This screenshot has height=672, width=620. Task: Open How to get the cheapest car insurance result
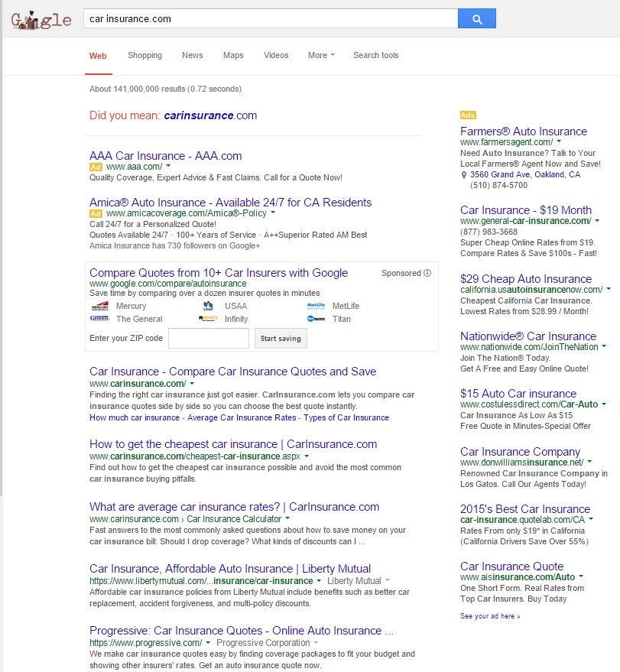(x=233, y=444)
